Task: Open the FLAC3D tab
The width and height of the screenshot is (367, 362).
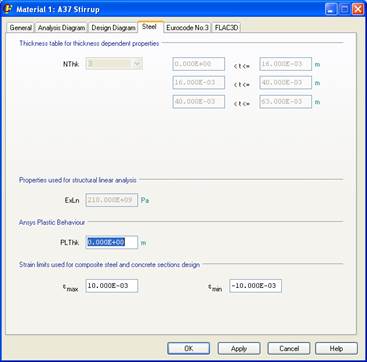Action: (226, 28)
